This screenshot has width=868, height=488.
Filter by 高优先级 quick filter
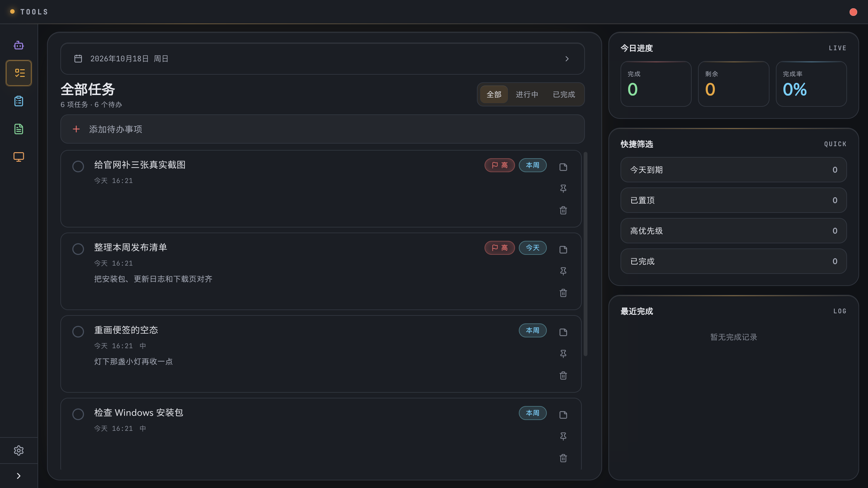[x=733, y=231]
